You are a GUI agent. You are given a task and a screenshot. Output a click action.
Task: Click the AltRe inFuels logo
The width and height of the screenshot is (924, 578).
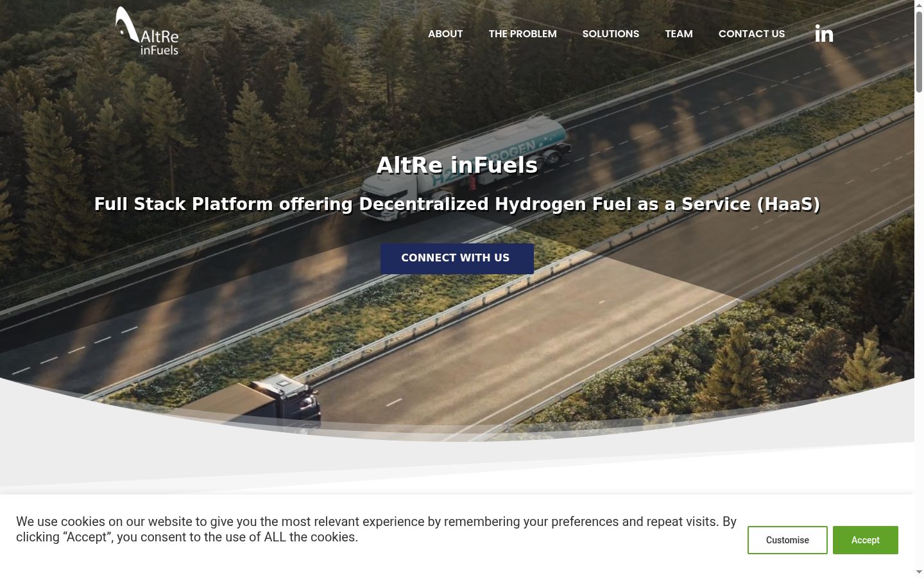pos(147,31)
